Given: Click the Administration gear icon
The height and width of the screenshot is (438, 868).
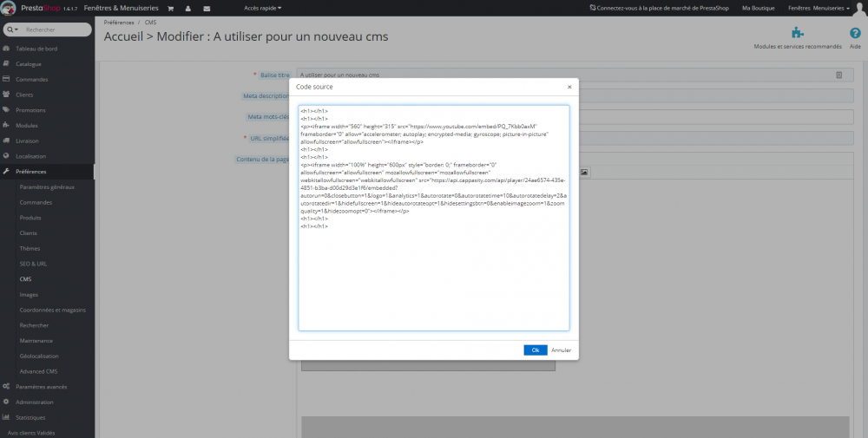Looking at the screenshot, I should [6, 402].
